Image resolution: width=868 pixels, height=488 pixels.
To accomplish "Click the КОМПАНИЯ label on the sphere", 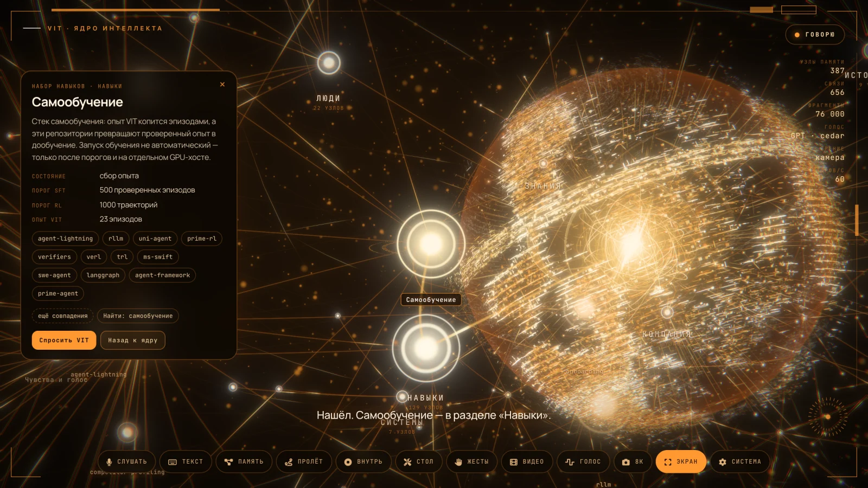I will [x=667, y=335].
